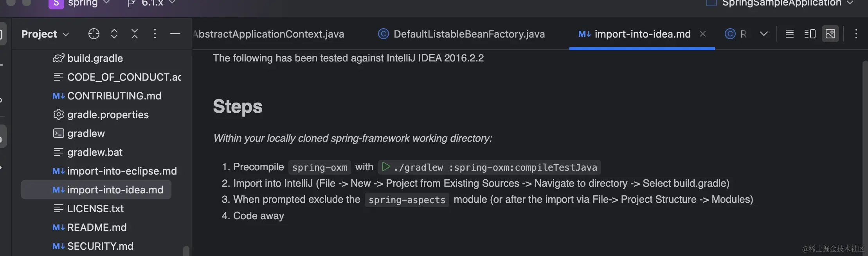Image resolution: width=868 pixels, height=256 pixels.
Task: Close the import-into-idea.md tab
Action: [703, 34]
